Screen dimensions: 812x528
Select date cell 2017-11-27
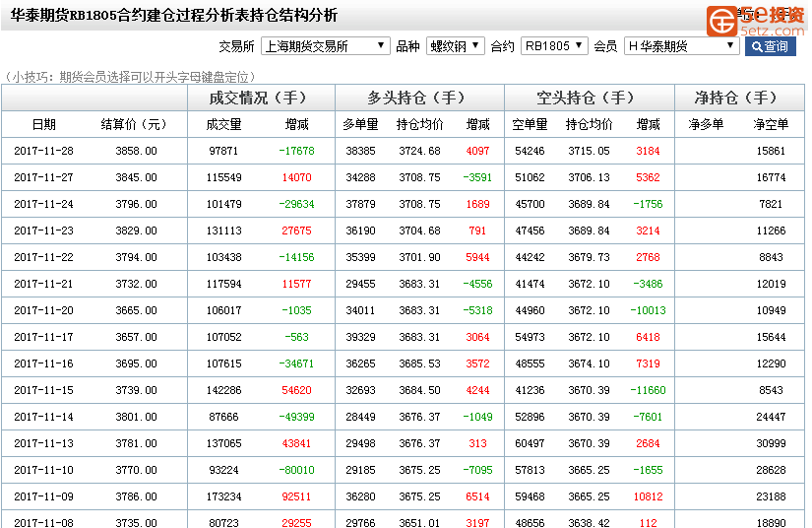(x=44, y=177)
